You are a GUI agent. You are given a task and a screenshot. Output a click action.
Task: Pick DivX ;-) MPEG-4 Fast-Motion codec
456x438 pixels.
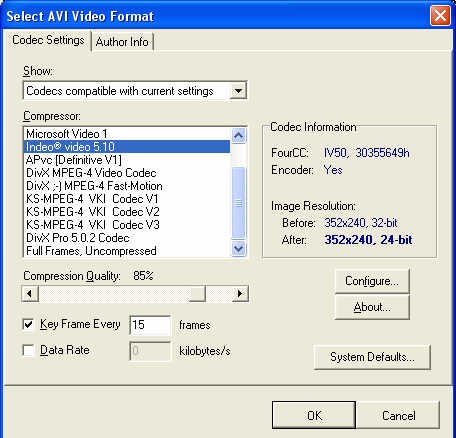(127, 186)
